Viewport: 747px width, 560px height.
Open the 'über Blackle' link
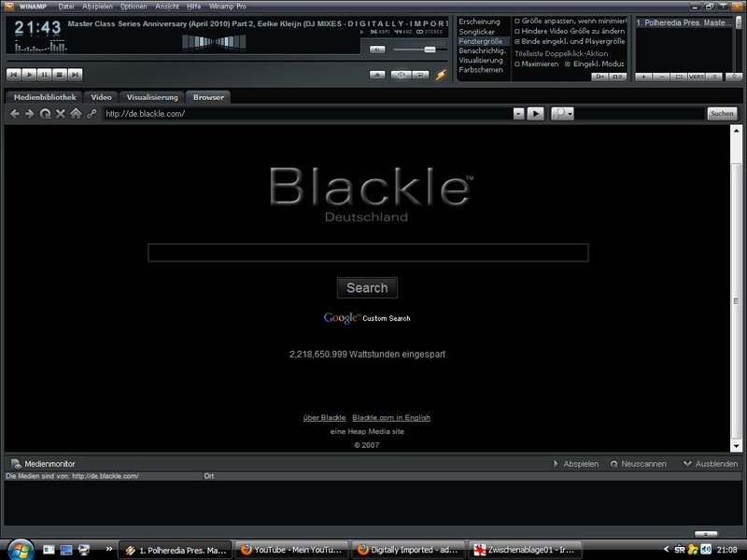tap(324, 417)
